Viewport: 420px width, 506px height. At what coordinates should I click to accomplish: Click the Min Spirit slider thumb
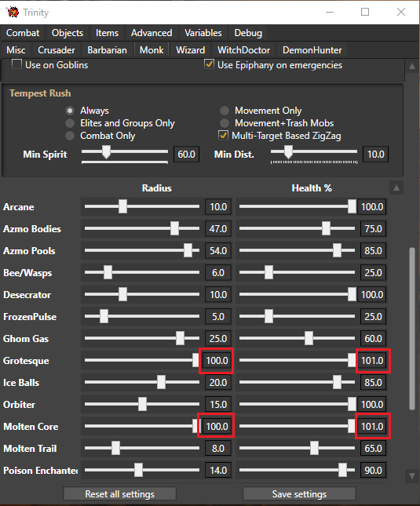106,151
